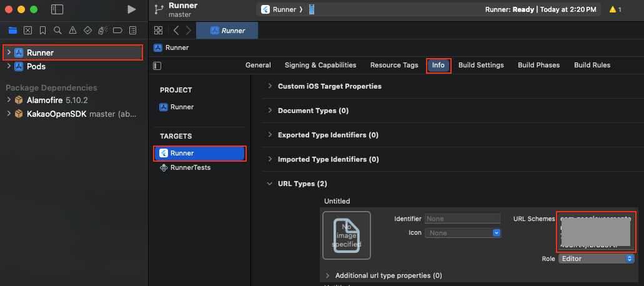The image size is (644, 286).
Task: Expand Document Types section
Action: (270, 111)
